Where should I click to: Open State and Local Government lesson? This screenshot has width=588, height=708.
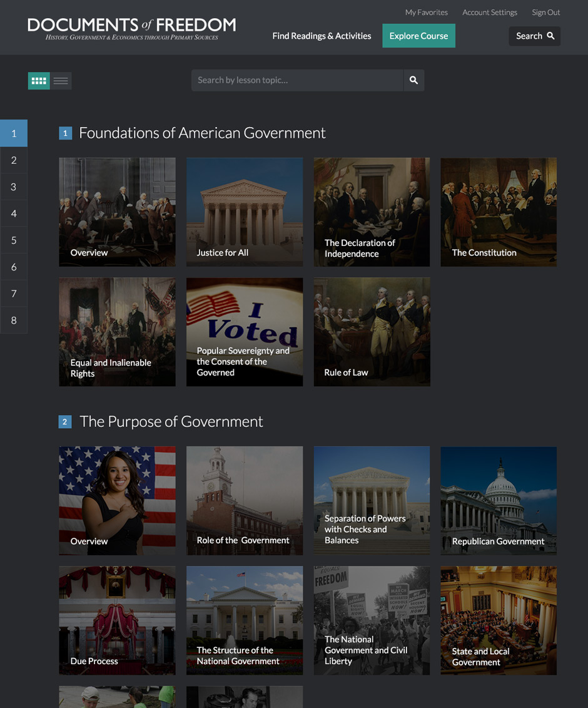pyautogui.click(x=499, y=620)
